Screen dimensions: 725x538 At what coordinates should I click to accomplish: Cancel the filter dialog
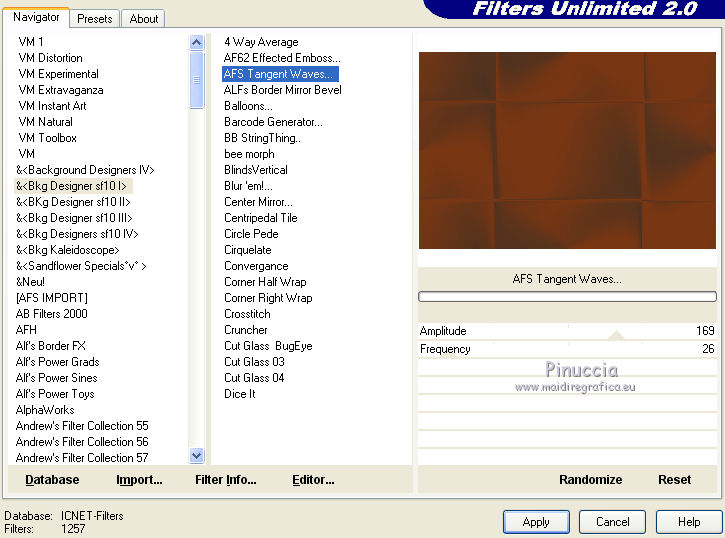point(613,522)
